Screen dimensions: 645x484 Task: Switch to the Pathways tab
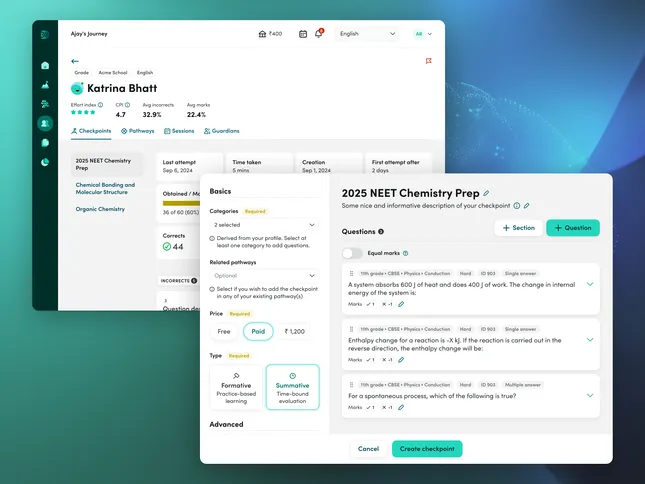click(x=137, y=131)
